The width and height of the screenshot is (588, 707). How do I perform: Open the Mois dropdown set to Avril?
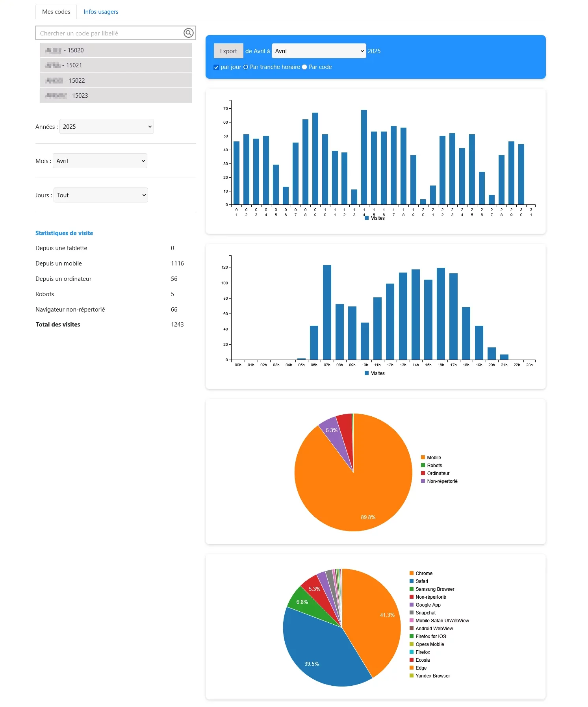(x=100, y=161)
